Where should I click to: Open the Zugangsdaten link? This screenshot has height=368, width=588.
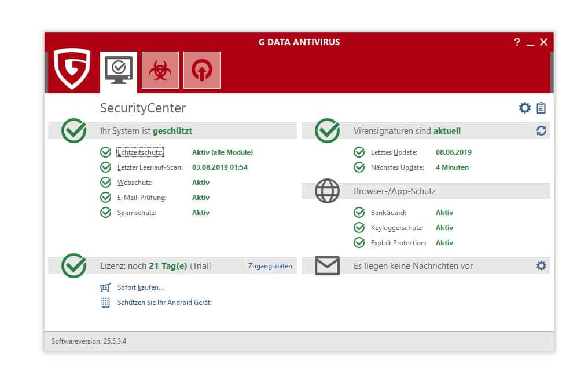270,266
